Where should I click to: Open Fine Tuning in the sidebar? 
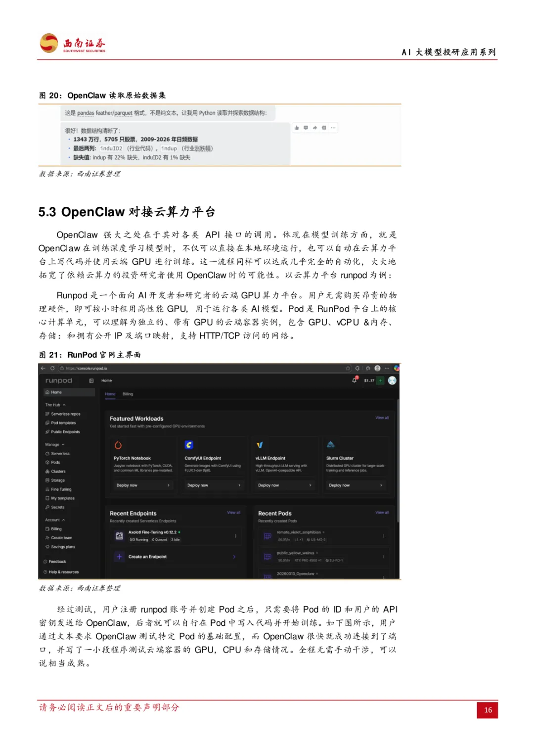pyautogui.click(x=58, y=489)
